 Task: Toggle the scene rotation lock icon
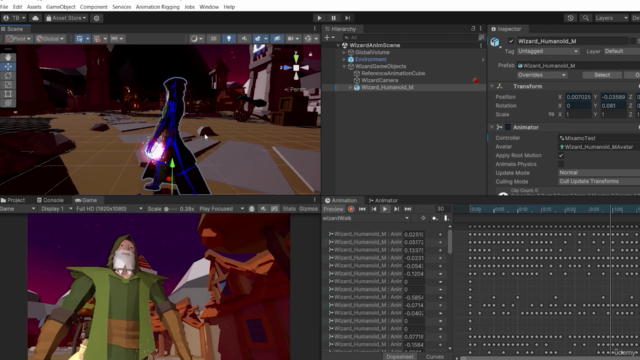point(310,54)
